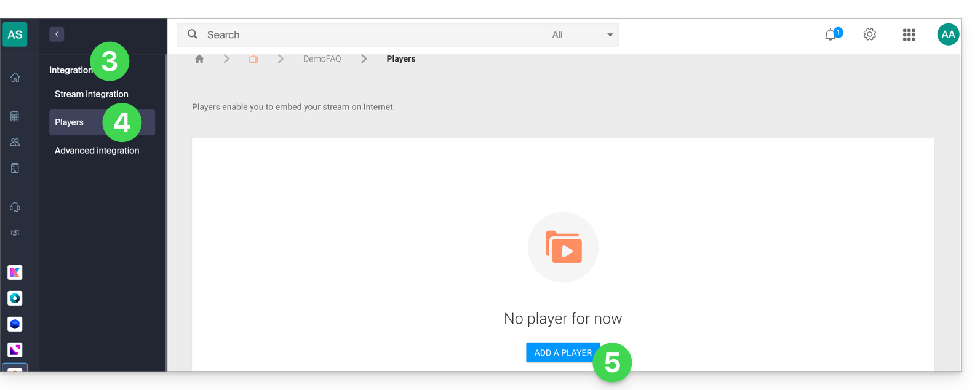Click the building icon in sidebar
The height and width of the screenshot is (390, 980).
(x=15, y=168)
